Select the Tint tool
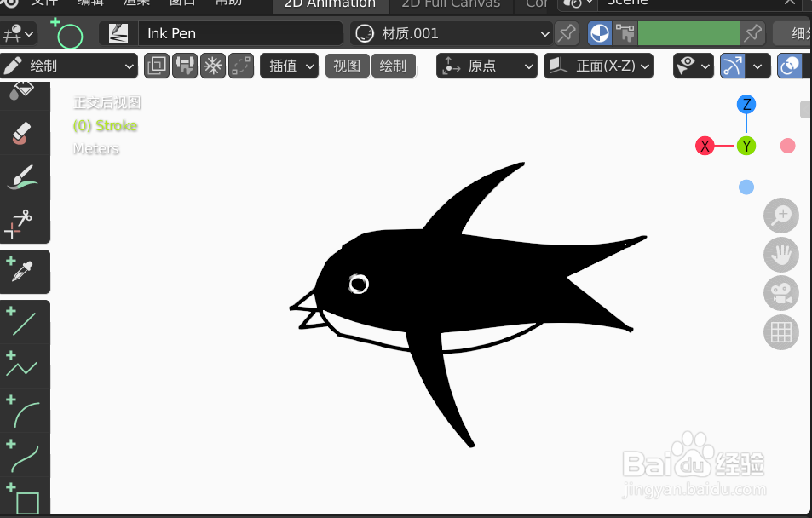Viewport: 812px width, 518px height. (x=24, y=176)
